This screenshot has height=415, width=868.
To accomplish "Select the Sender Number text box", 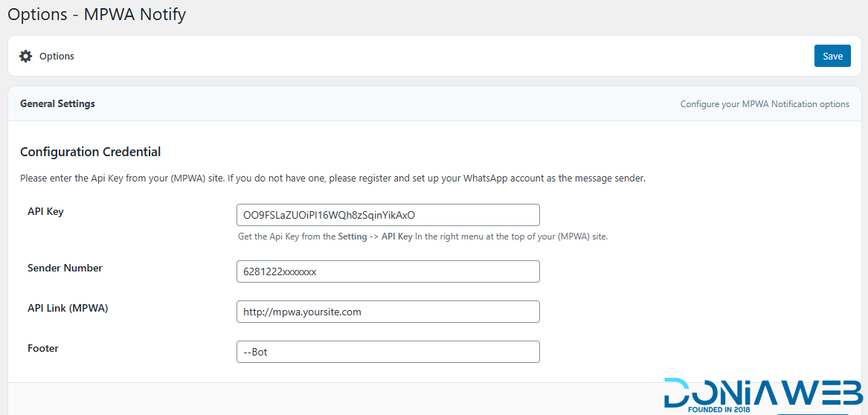I will tap(388, 271).
